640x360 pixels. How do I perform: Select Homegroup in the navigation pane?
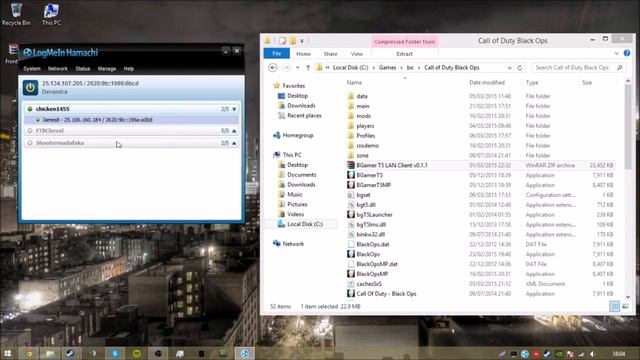(298, 135)
